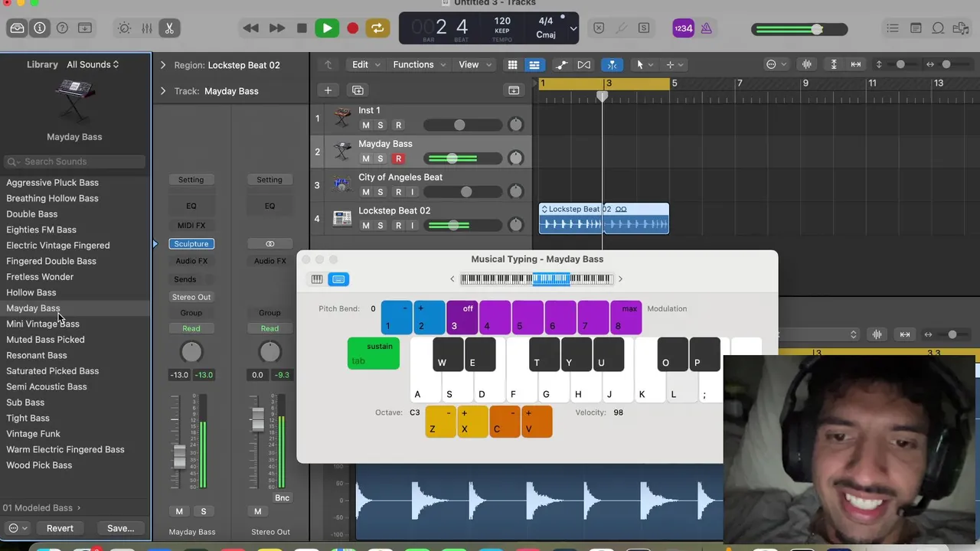Disable record on Mayday Bass track
The height and width of the screenshot is (551, 980).
click(398, 158)
